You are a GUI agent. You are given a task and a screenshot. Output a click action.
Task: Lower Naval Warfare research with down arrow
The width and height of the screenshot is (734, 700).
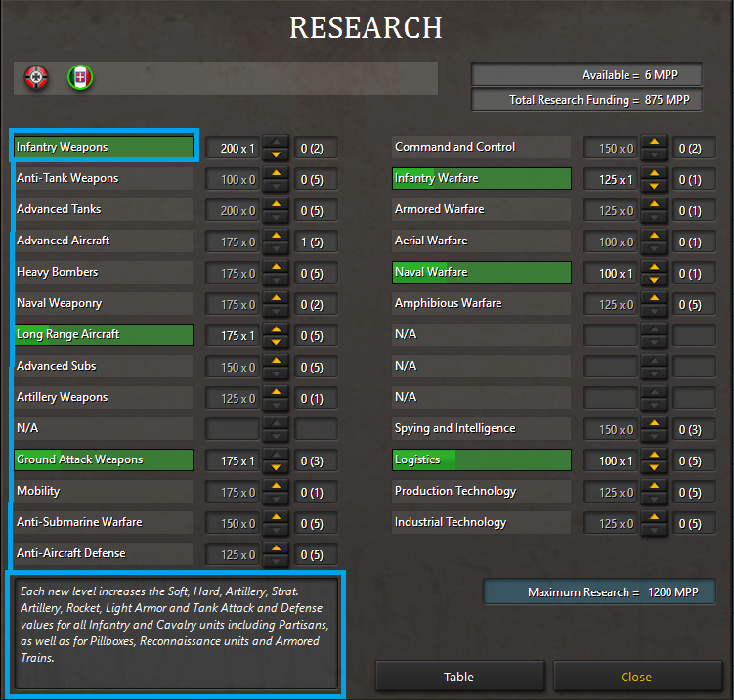click(655, 280)
